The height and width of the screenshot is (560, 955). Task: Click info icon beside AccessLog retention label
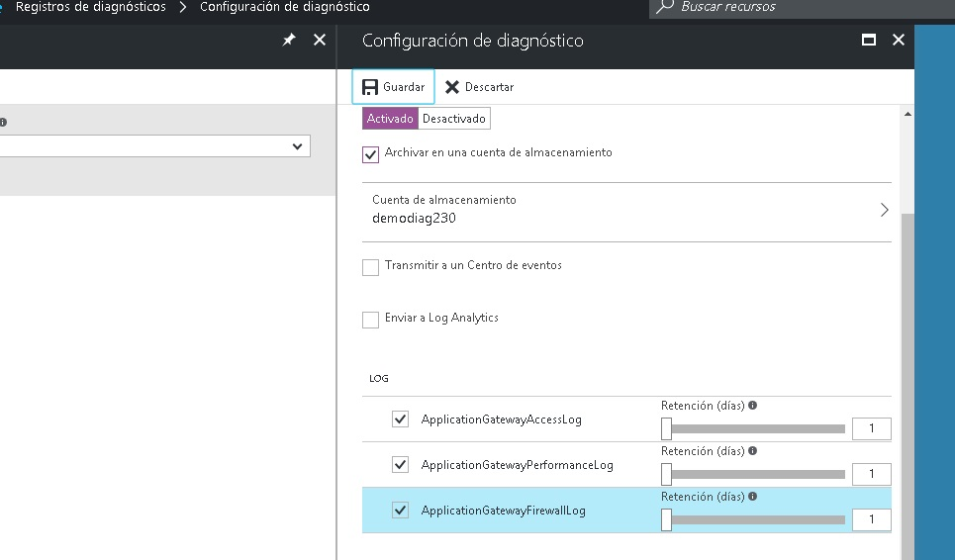click(753, 406)
